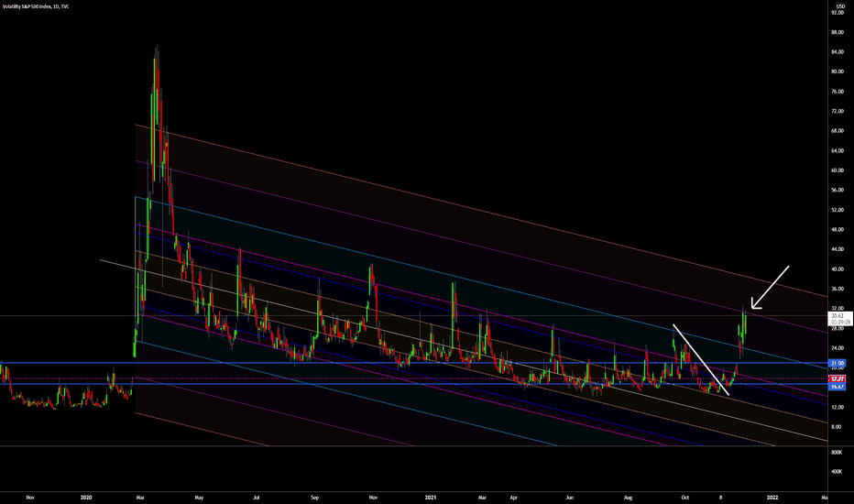Click the 400K volume axis label
Screen dimensions: 854x504
[837, 471]
